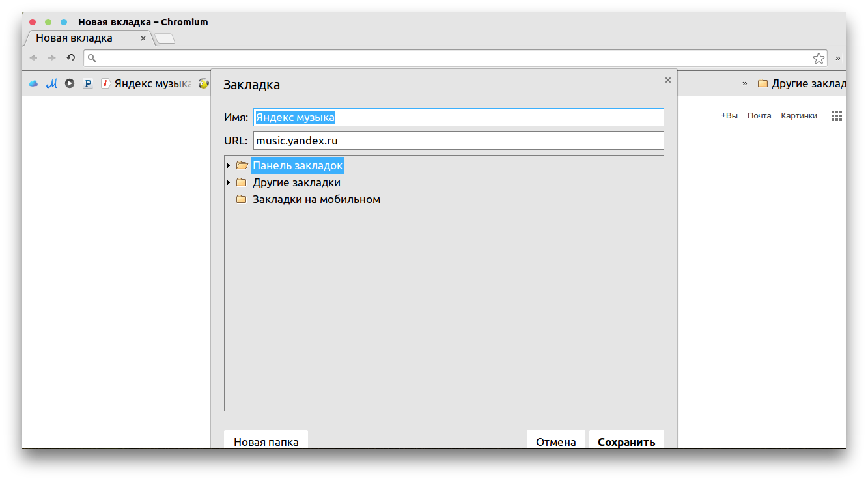Click the browser back arrow
The width and height of the screenshot is (868, 481).
[x=34, y=58]
